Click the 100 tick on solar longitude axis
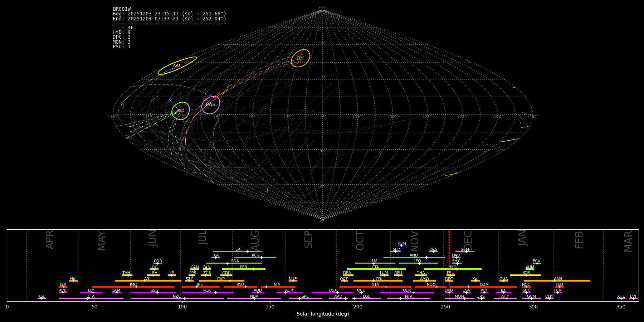The width and height of the screenshot is (644, 322). (x=182, y=307)
